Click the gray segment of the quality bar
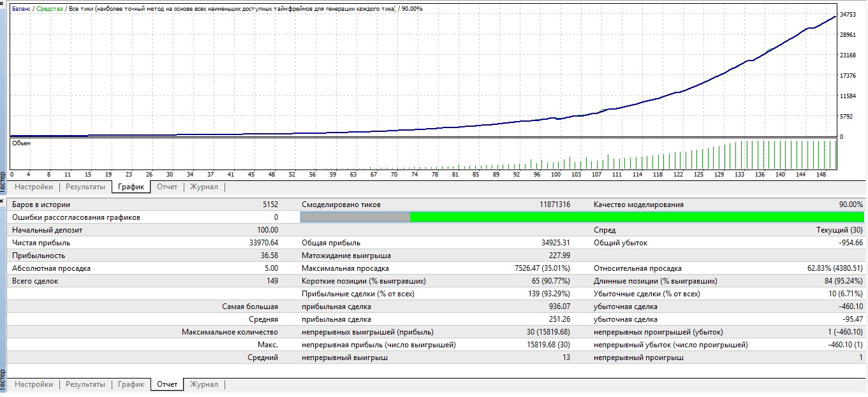This screenshot has height=397, width=868. click(x=355, y=217)
